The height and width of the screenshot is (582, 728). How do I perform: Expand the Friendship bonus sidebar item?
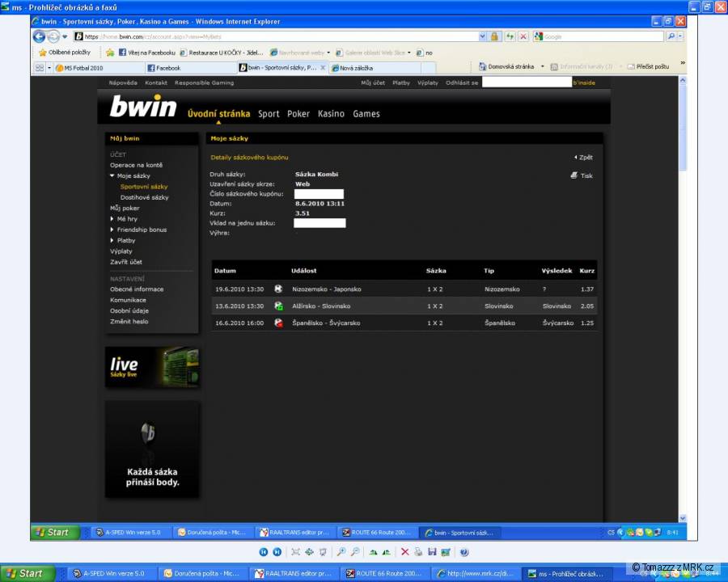point(112,230)
